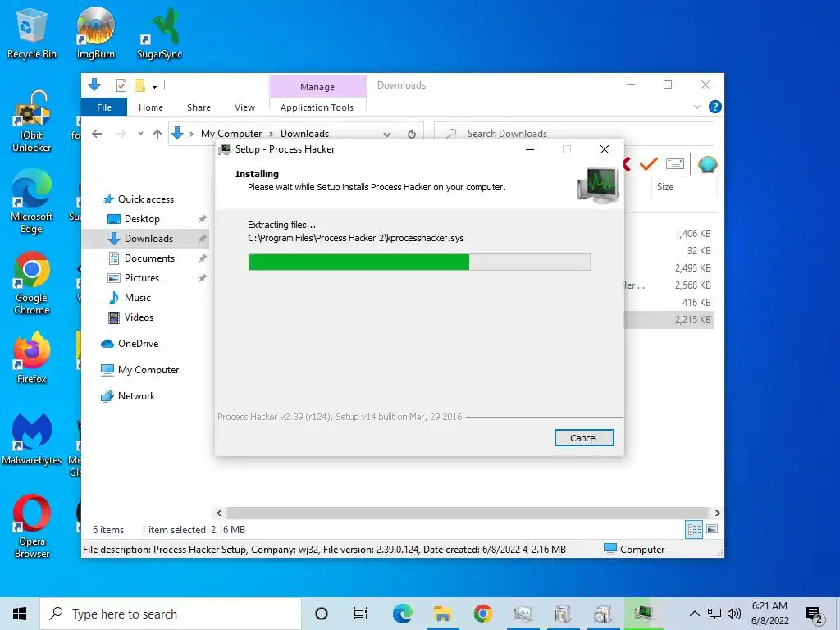The height and width of the screenshot is (630, 840).
Task: Select the file sized 2,495 KB
Action: pos(692,267)
